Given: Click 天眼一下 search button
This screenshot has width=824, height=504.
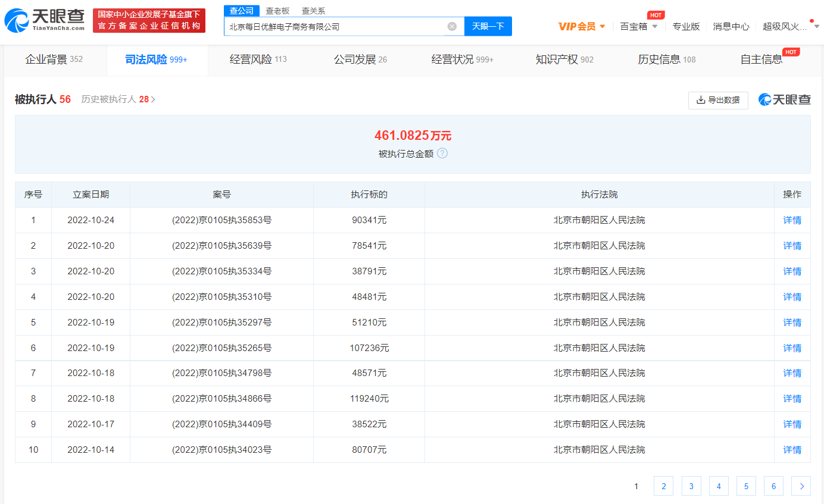Looking at the screenshot, I should [x=488, y=26].
